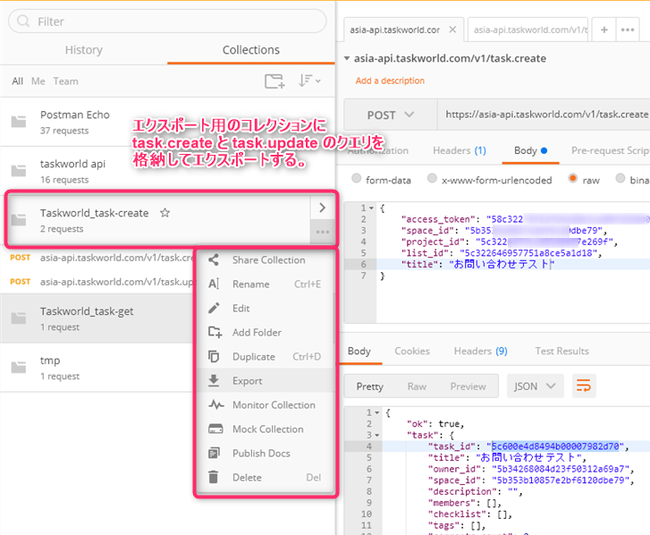Toggle the response word wrap icon
This screenshot has width=650, height=535.
pyautogui.click(x=584, y=386)
